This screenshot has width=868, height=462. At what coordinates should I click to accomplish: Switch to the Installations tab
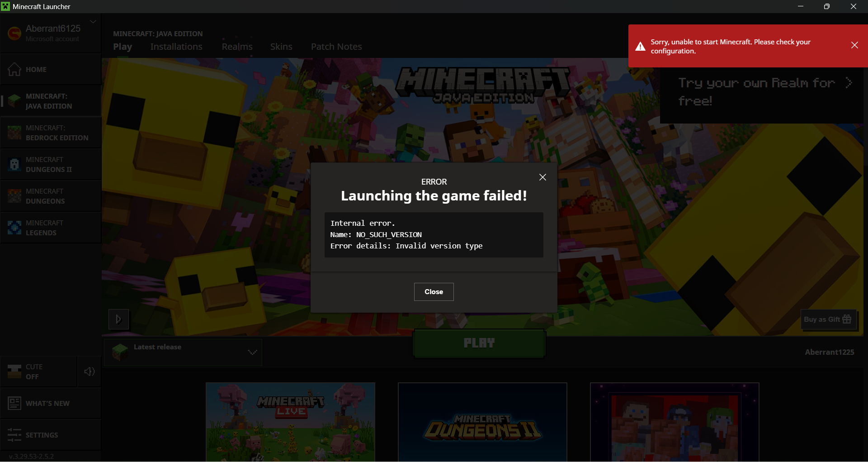point(176,47)
